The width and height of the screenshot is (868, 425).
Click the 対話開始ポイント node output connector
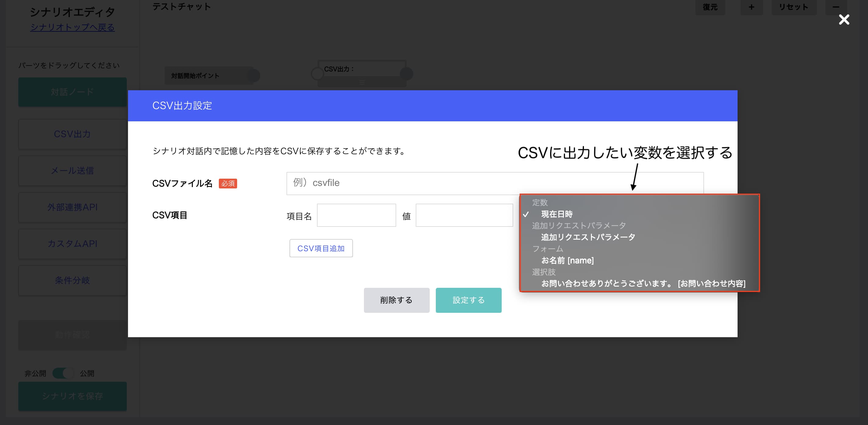click(253, 76)
